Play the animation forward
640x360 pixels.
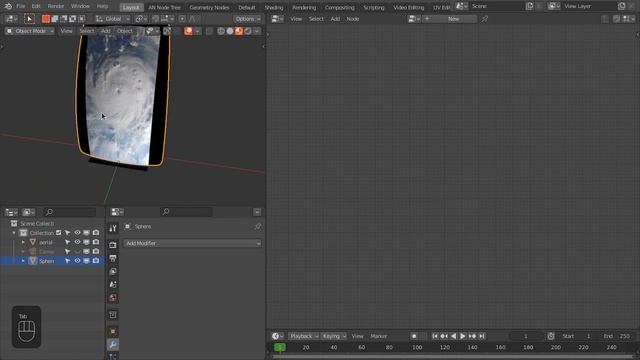[463, 336]
